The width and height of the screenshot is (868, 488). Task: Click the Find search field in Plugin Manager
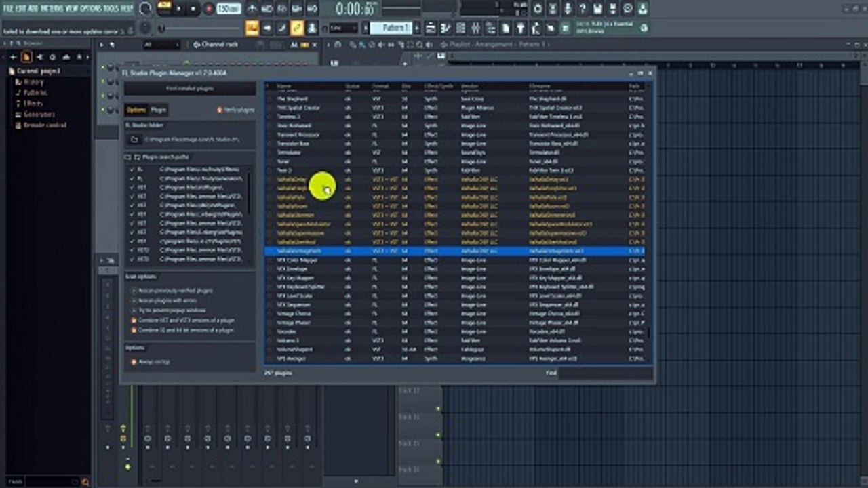pyautogui.click(x=605, y=373)
